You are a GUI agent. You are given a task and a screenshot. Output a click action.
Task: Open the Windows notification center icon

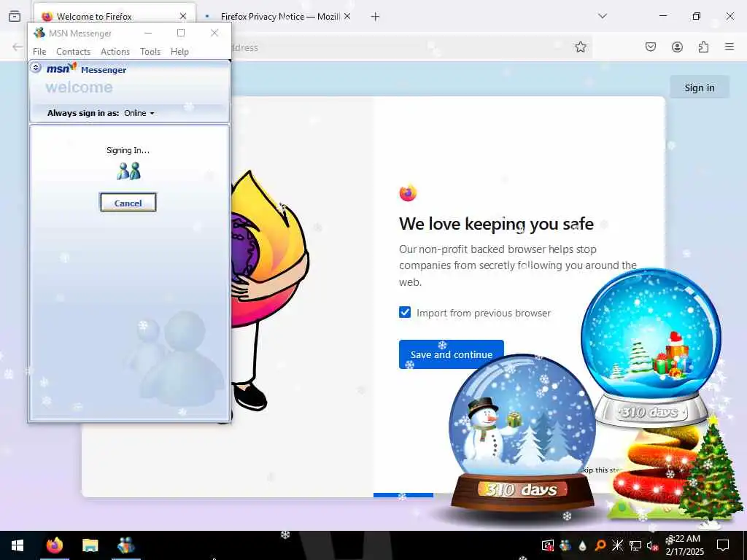coord(723,545)
